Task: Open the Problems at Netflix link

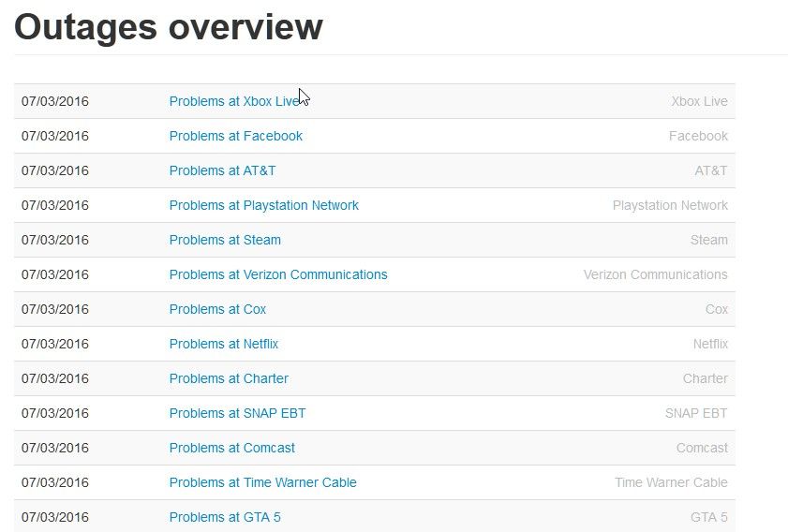Action: pos(224,344)
